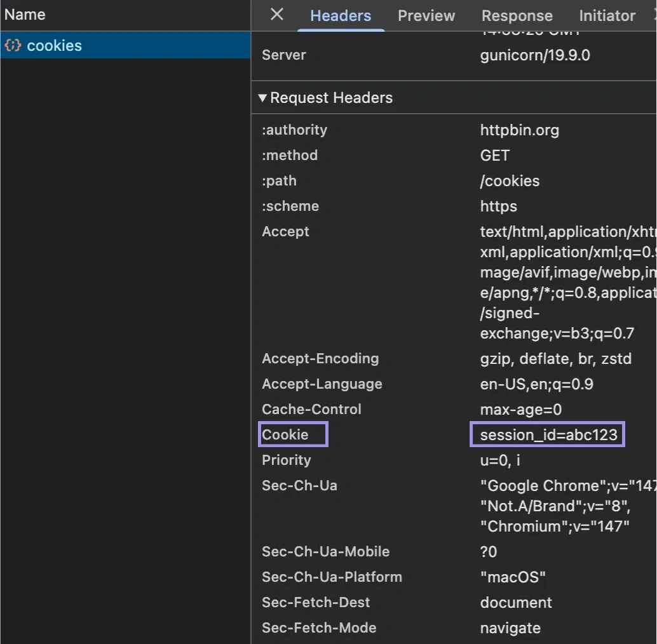Select the httpbin.org value

point(519,130)
